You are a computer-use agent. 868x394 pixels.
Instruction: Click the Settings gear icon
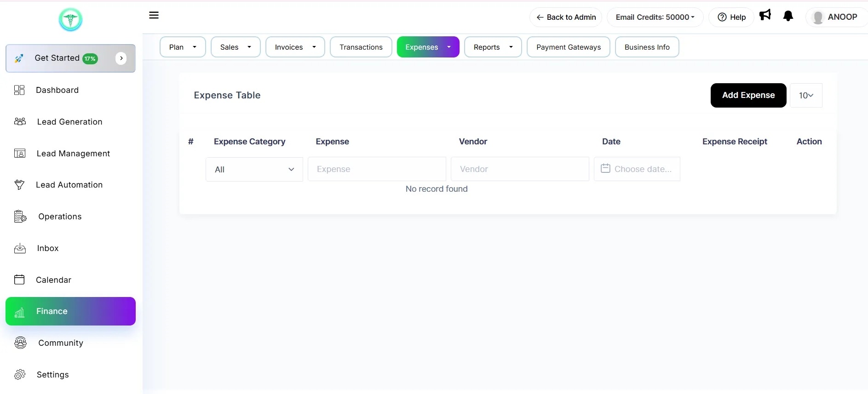20,374
